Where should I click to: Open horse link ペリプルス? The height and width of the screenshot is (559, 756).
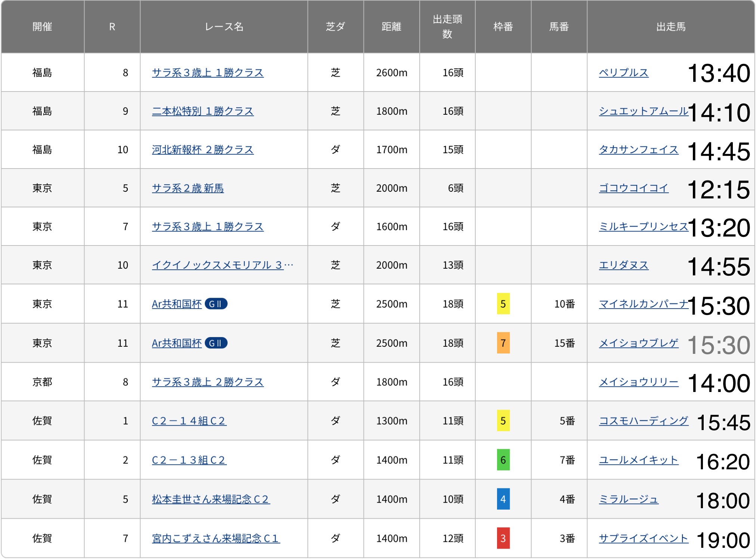point(623,72)
